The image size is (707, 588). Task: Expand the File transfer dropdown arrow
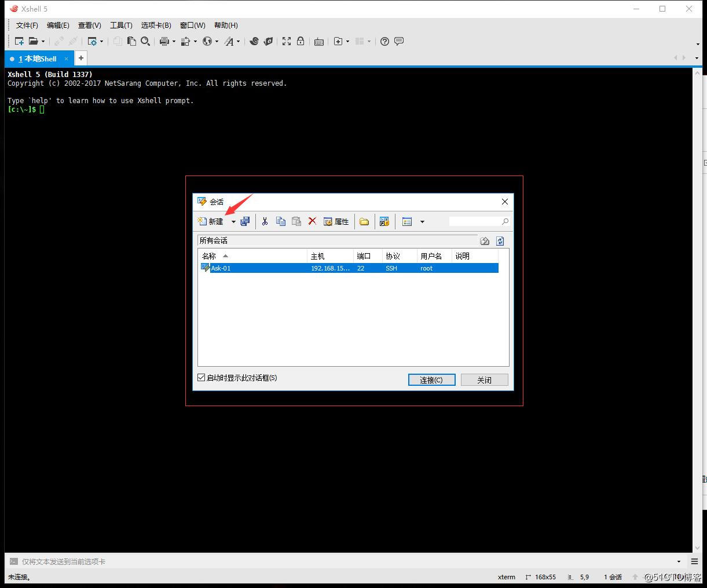(x=195, y=42)
